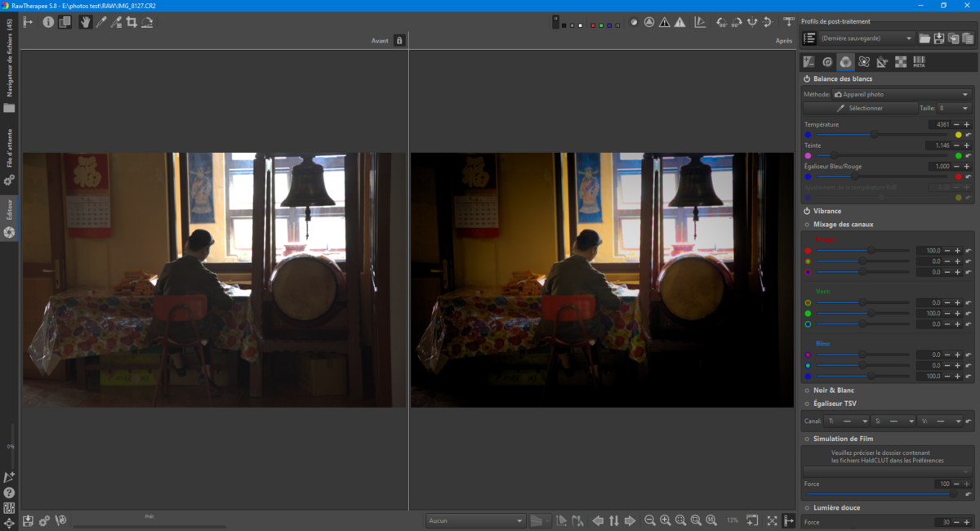The width and height of the screenshot is (980, 531).
Task: Zoom in on the preview
Action: (x=666, y=520)
